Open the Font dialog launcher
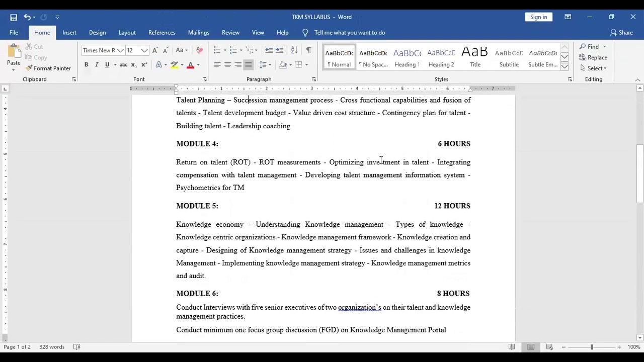This screenshot has height=362, width=644. point(204,79)
